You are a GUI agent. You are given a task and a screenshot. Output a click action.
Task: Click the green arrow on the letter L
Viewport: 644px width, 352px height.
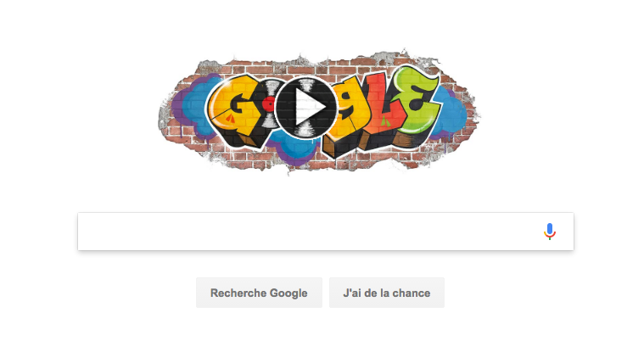click(384, 120)
